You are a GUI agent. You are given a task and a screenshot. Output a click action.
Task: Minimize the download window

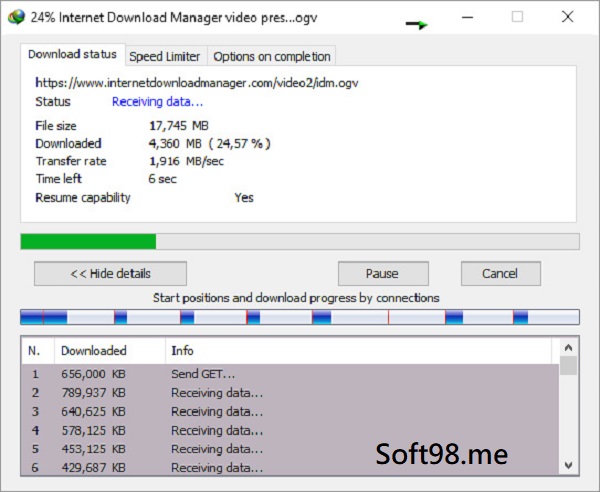(468, 17)
